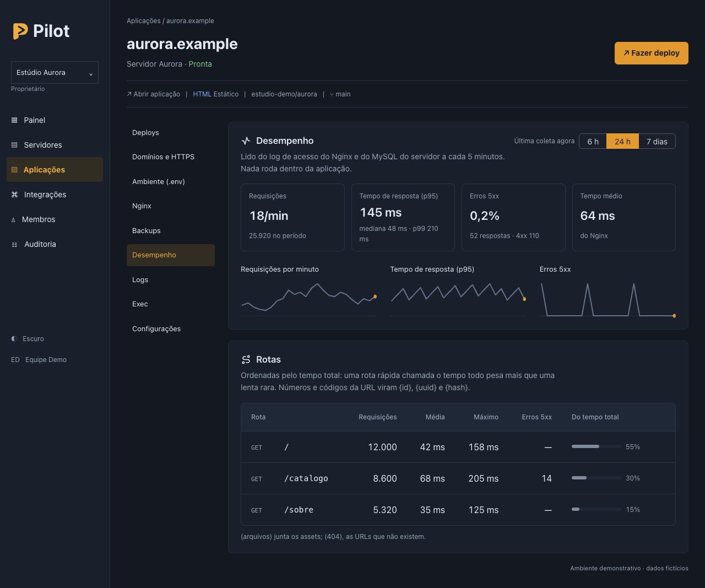The image size is (705, 588).
Task: Click the Pilot logo icon
Action: [x=20, y=31]
